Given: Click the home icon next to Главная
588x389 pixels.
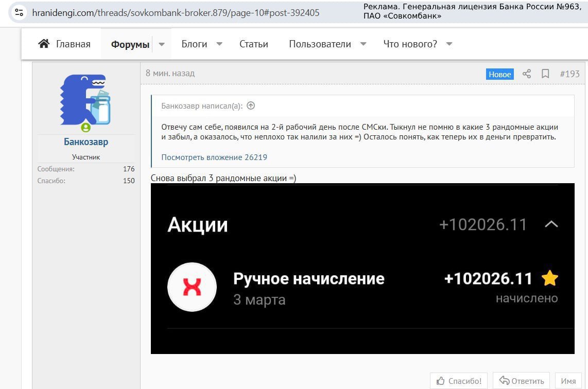Looking at the screenshot, I should click(44, 44).
